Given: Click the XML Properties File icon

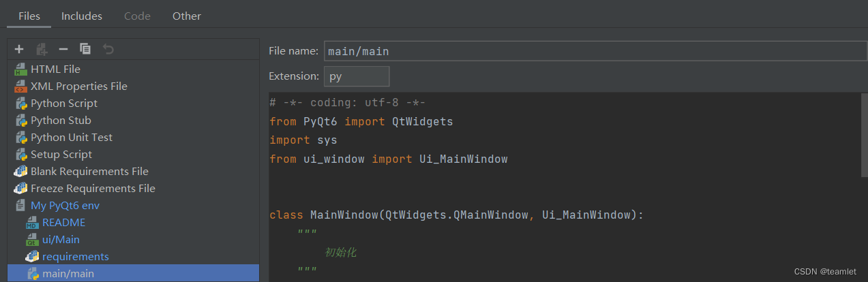Looking at the screenshot, I should click(20, 86).
